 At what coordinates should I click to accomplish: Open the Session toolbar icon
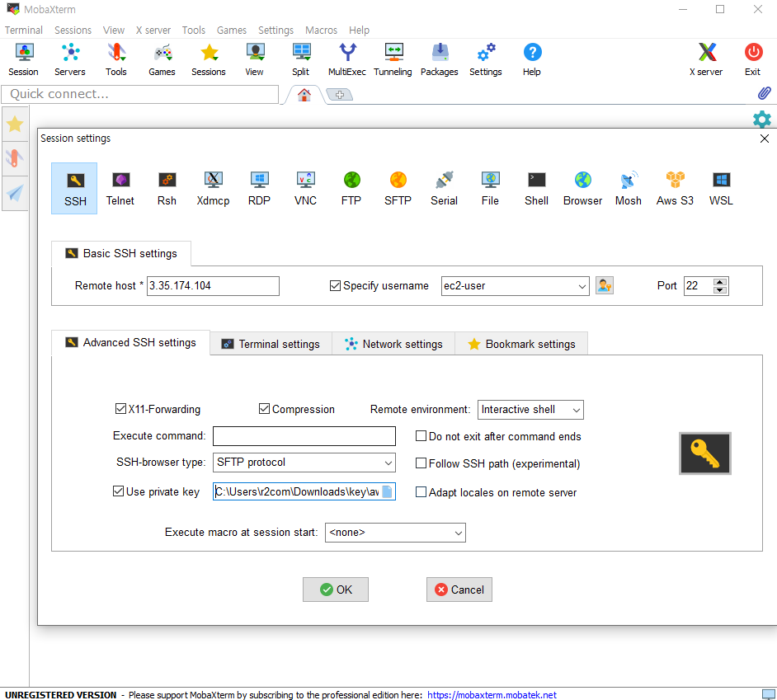pos(23,59)
